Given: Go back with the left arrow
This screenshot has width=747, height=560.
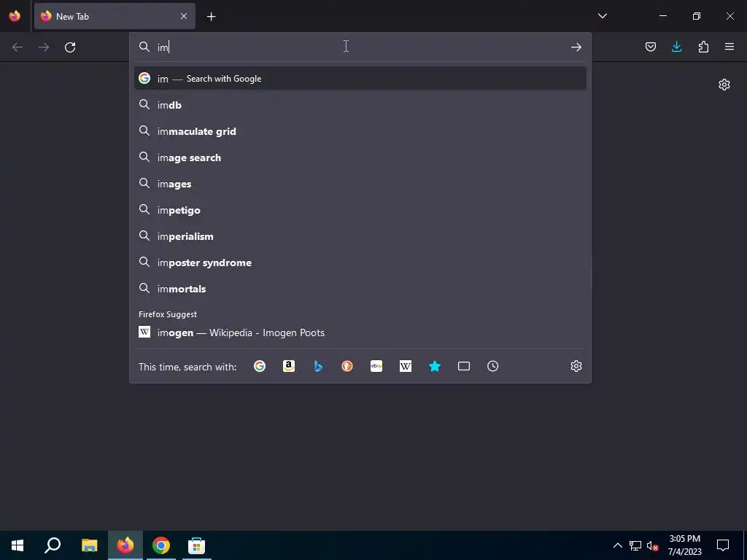Looking at the screenshot, I should click(x=18, y=47).
